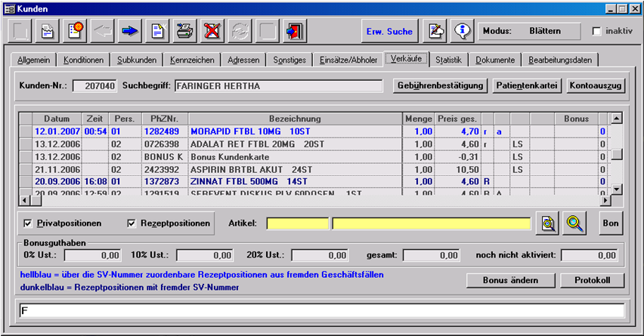Click the document search icon beside Artikel field
Image resolution: width=644 pixels, height=336 pixels.
pos(548,223)
